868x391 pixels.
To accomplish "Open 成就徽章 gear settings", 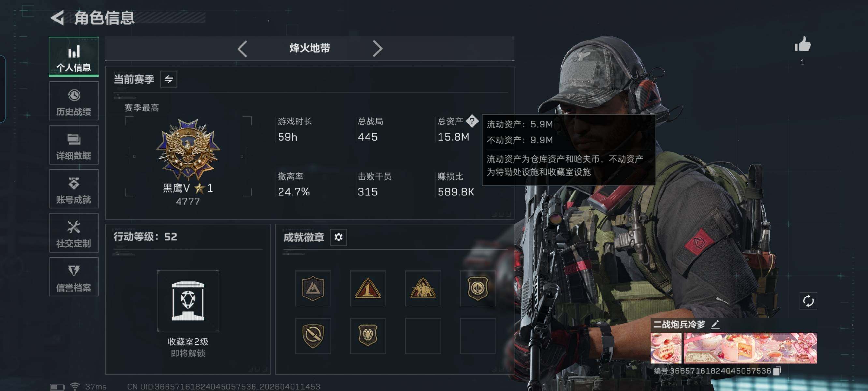I will [x=338, y=237].
